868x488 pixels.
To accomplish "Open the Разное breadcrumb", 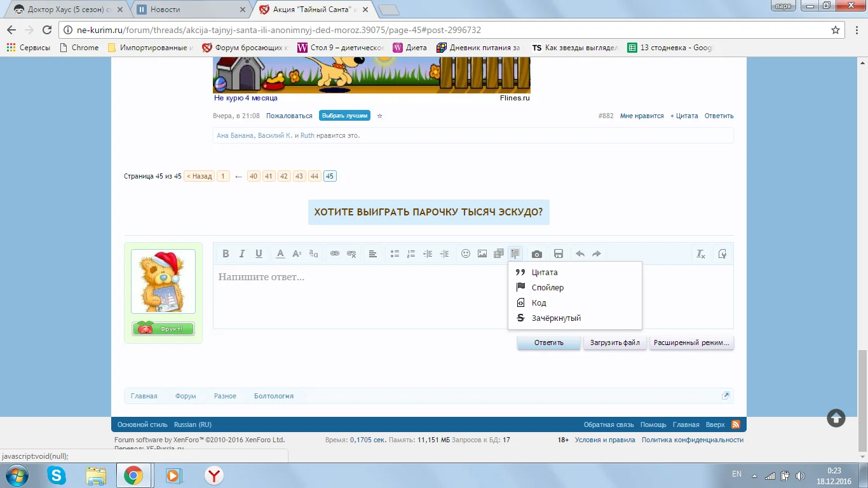I will click(x=225, y=396).
